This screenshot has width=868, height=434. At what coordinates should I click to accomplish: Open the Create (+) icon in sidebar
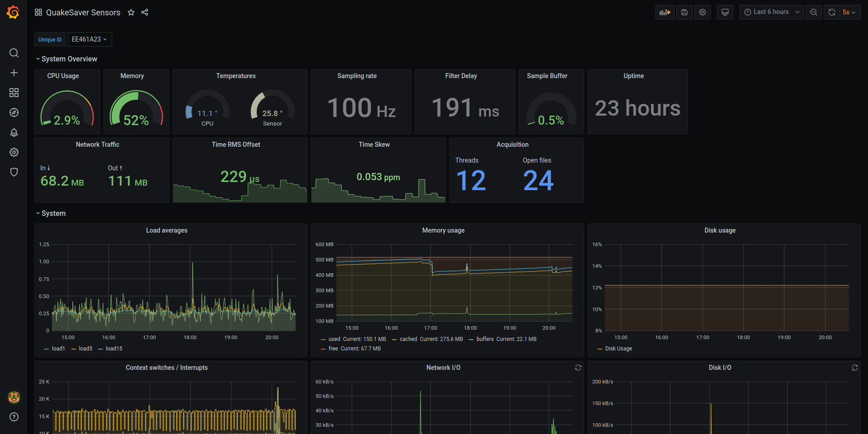tap(14, 73)
